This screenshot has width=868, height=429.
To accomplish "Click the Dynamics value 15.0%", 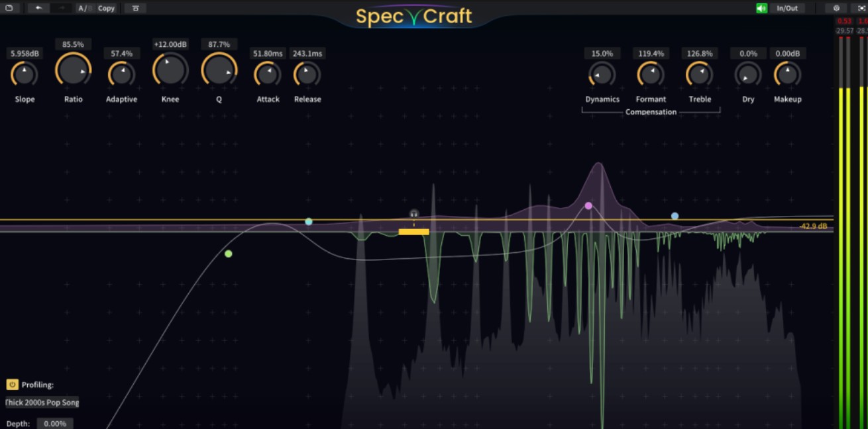I will click(x=602, y=54).
